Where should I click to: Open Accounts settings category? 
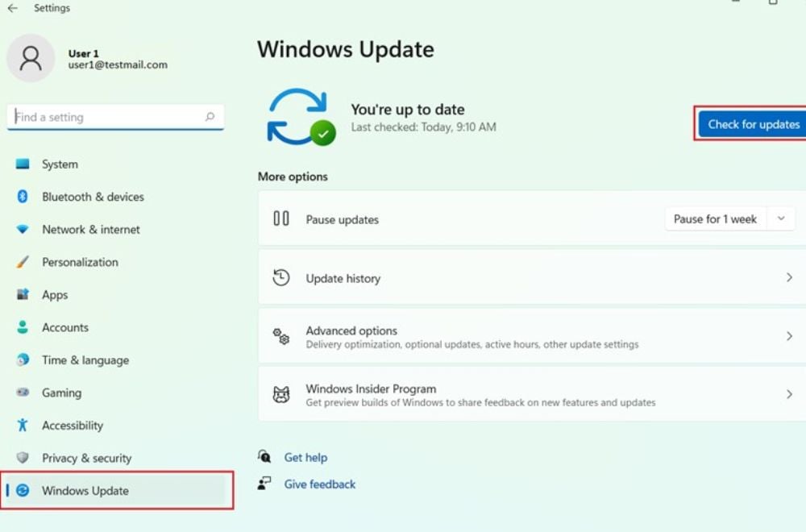(116, 327)
